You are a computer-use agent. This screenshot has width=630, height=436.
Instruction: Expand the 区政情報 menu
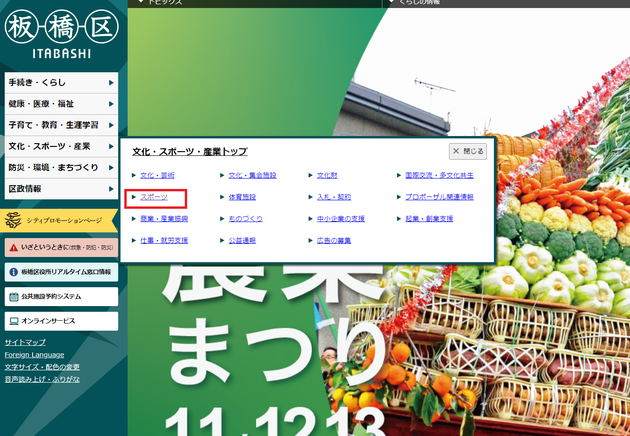coord(61,189)
